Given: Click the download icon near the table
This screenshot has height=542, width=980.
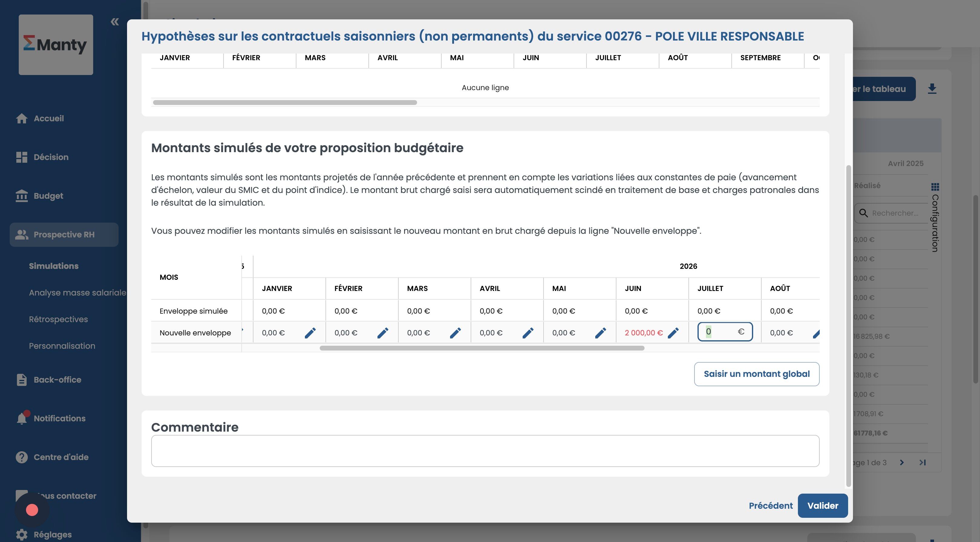Looking at the screenshot, I should (932, 89).
